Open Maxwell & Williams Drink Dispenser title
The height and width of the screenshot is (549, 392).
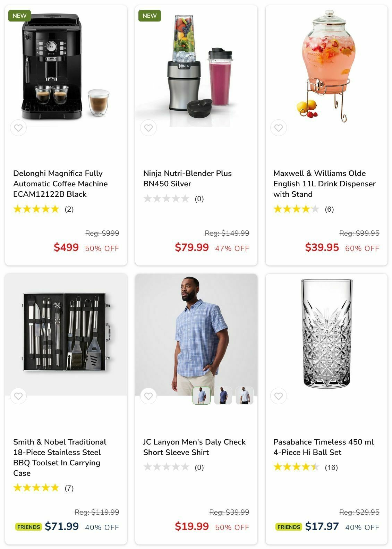coord(324,184)
